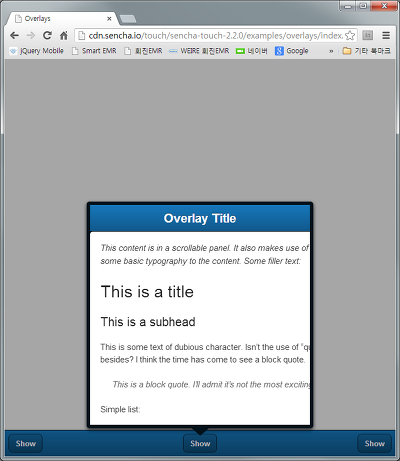Click the 'text of dubious character' paragraph

[x=205, y=353]
